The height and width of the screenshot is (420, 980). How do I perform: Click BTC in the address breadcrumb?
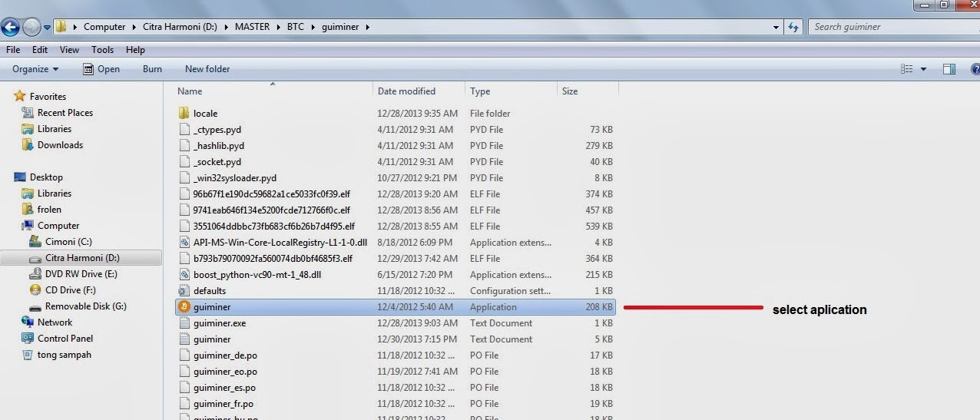pos(296,27)
